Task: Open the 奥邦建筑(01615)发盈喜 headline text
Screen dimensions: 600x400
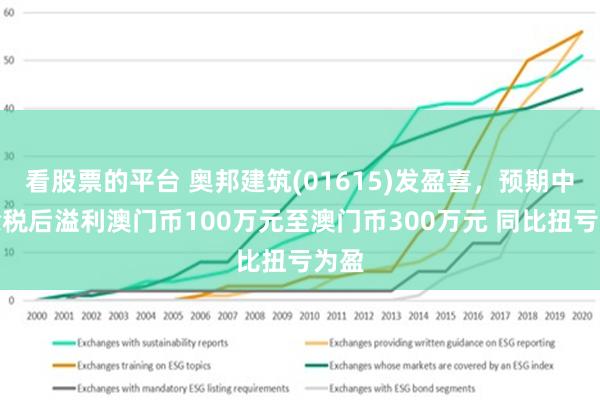Action: (300, 182)
